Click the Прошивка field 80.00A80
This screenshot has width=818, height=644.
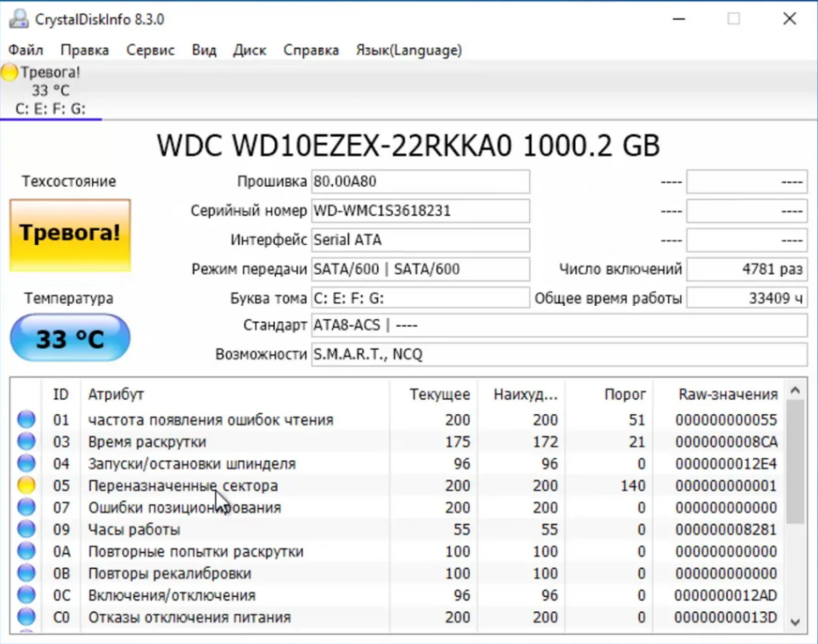pos(420,181)
